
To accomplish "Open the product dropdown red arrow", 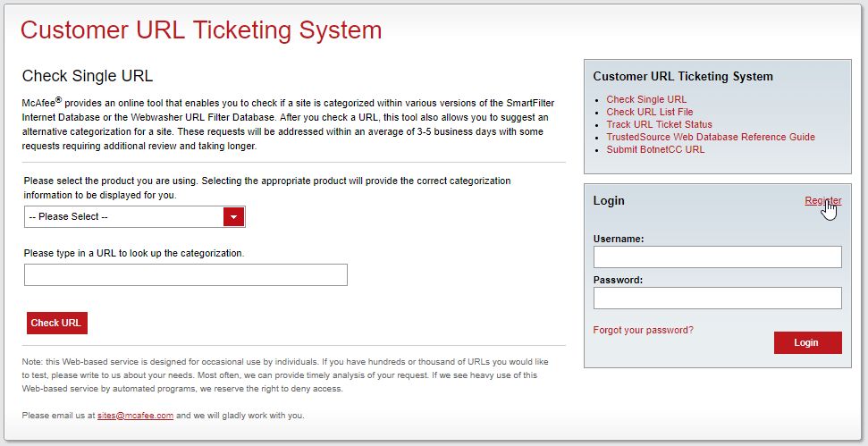I will [x=233, y=217].
